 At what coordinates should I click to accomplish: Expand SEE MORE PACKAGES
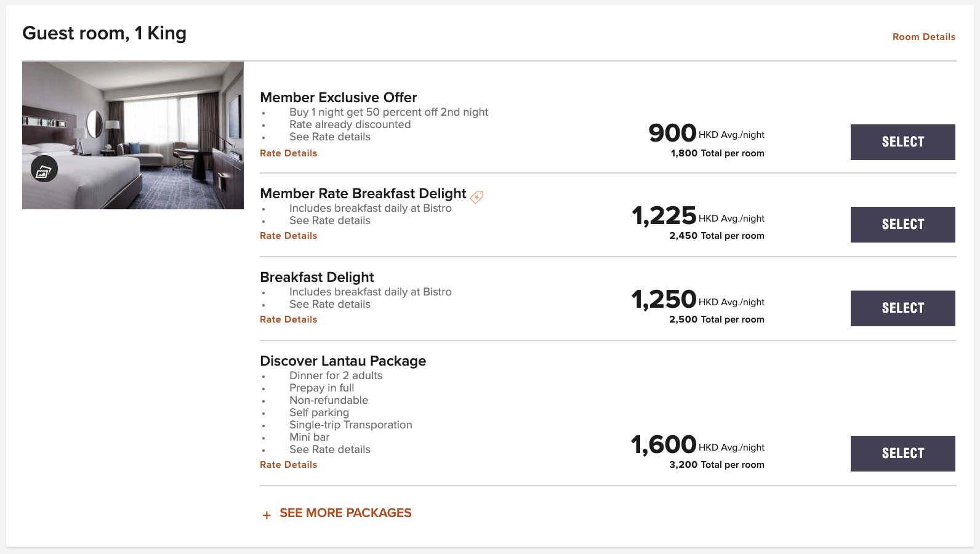345,513
